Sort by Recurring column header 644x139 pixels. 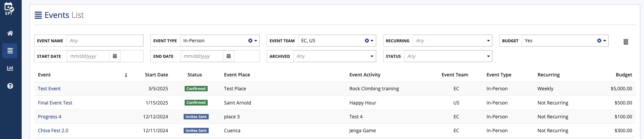pos(548,75)
